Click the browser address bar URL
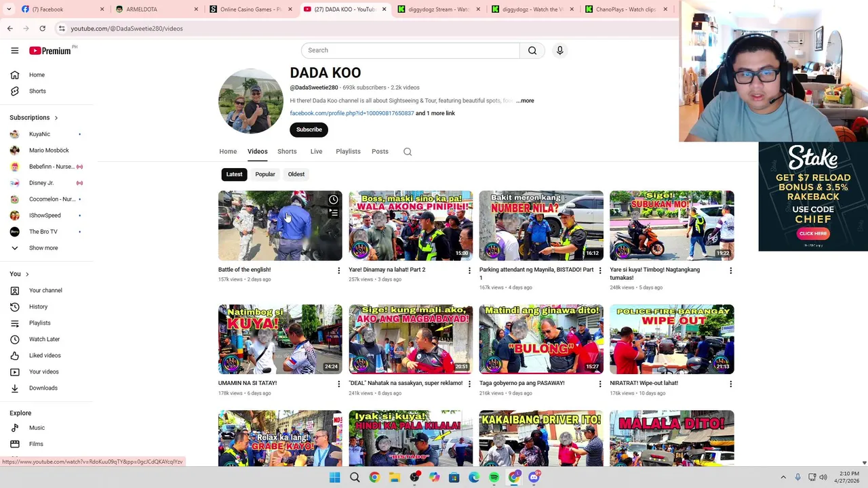Screen dimensions: 868x488 [x=127, y=28]
